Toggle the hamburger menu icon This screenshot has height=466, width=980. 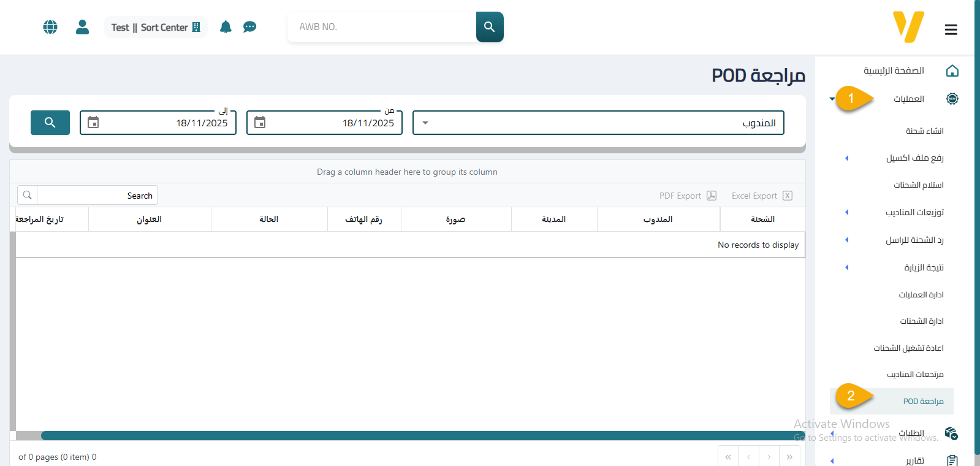pyautogui.click(x=951, y=29)
